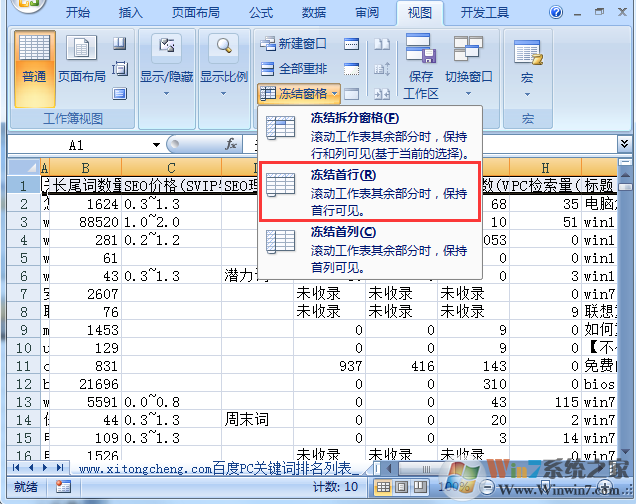Select the 普通 normal view button
636x504 pixels.
click(x=34, y=69)
